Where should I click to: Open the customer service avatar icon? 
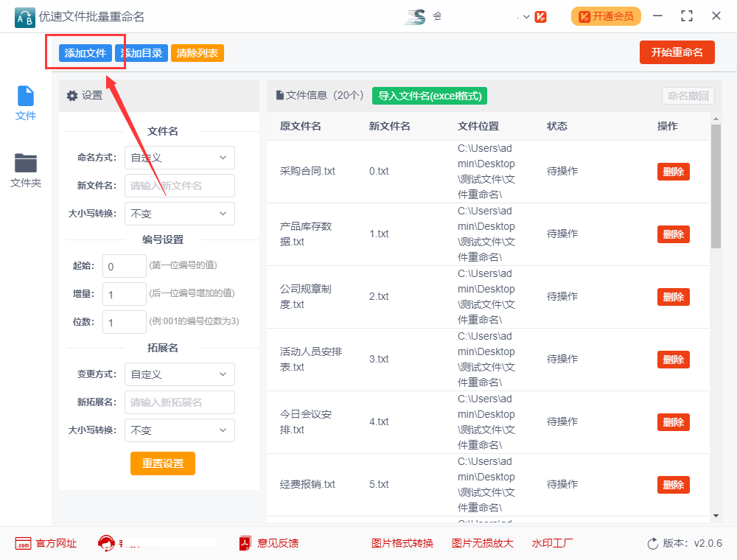[x=107, y=544]
